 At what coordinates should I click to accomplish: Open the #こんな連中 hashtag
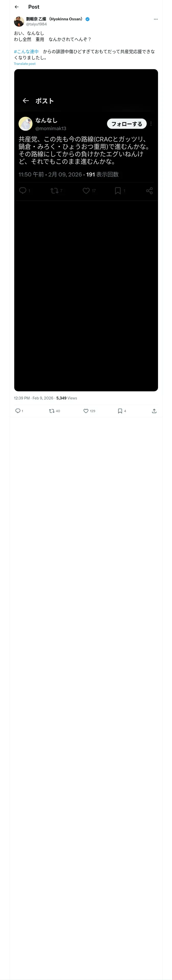click(x=26, y=51)
